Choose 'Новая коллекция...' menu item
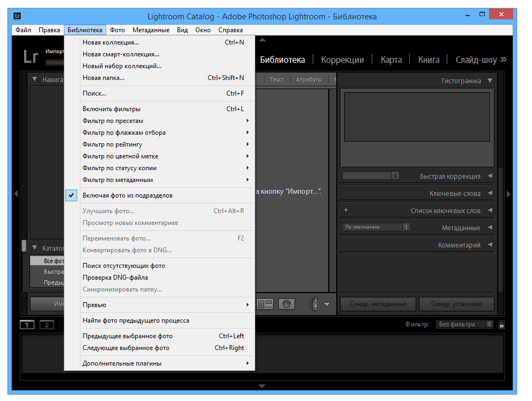The width and height of the screenshot is (532, 401). coord(159,42)
